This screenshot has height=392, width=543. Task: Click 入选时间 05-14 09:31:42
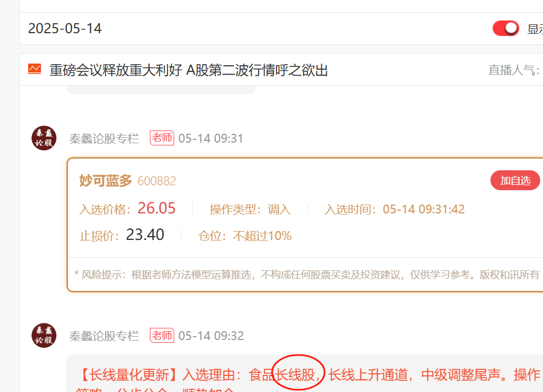[x=395, y=210]
